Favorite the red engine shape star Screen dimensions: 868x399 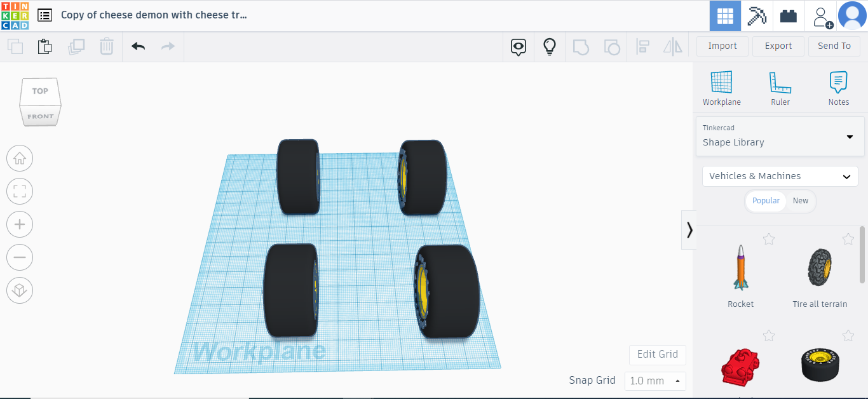click(x=769, y=335)
